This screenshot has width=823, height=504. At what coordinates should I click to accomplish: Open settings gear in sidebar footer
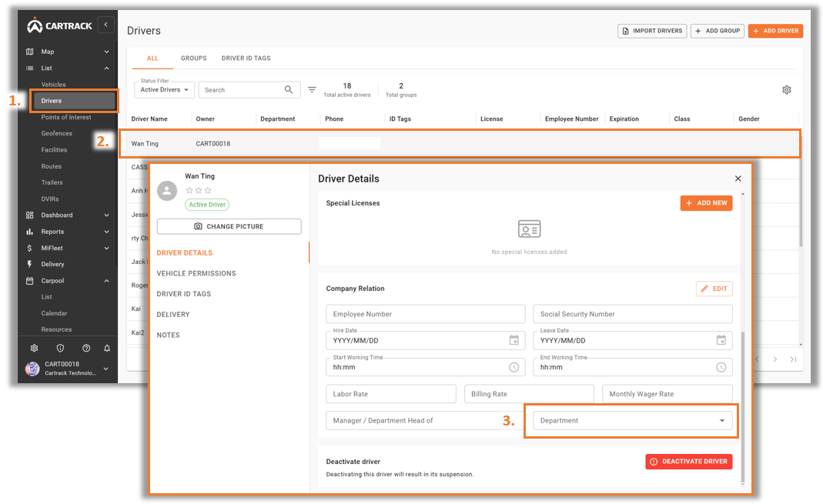coord(34,349)
